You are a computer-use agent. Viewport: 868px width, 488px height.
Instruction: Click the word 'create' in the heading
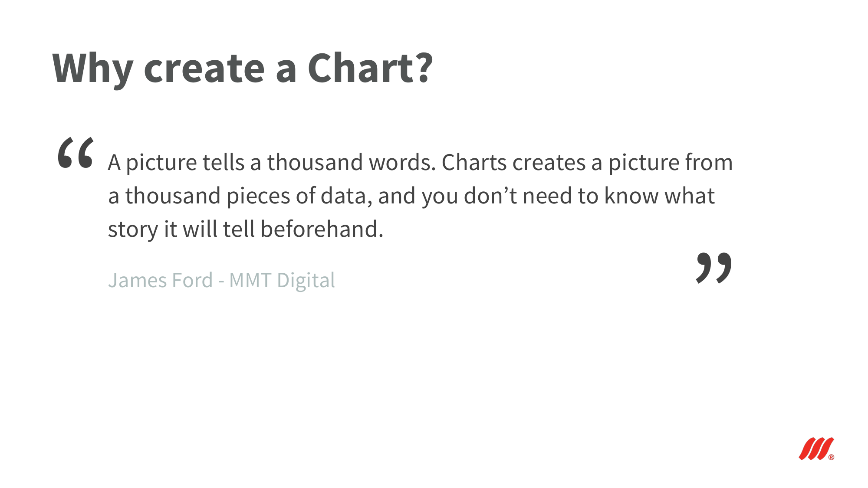click(204, 69)
